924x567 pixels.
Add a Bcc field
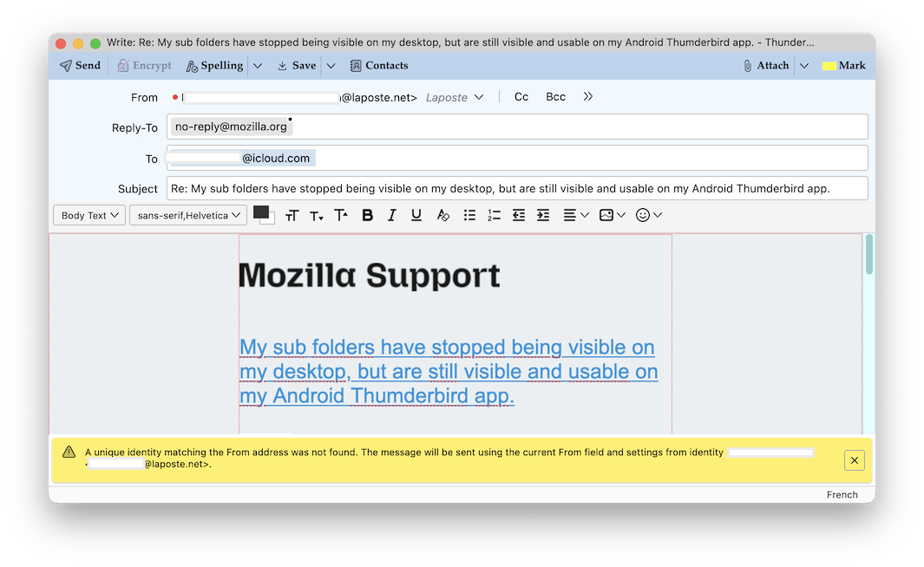coord(555,96)
